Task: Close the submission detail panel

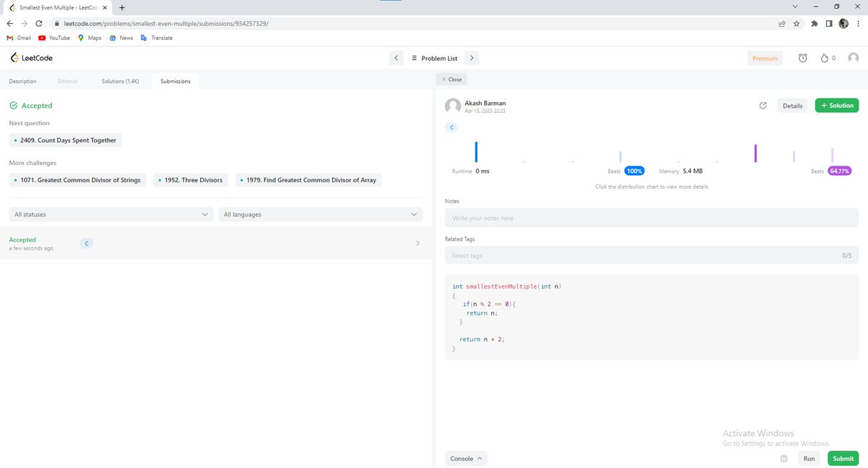Action: pyautogui.click(x=451, y=79)
